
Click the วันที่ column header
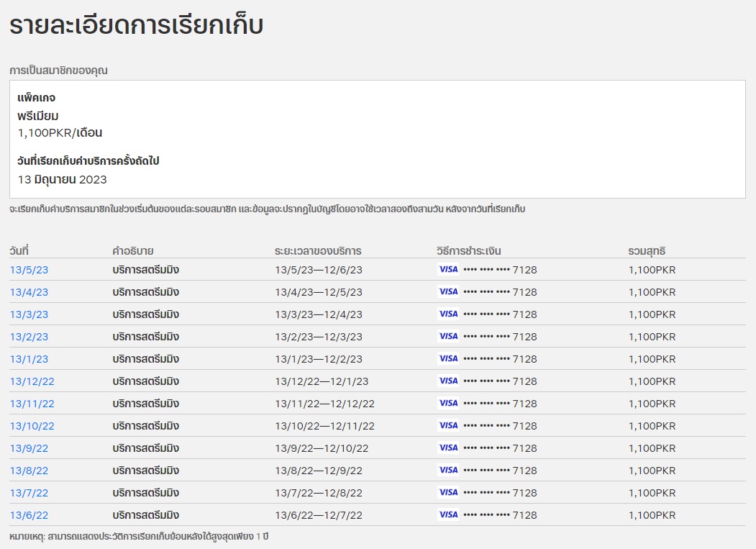[x=19, y=251]
